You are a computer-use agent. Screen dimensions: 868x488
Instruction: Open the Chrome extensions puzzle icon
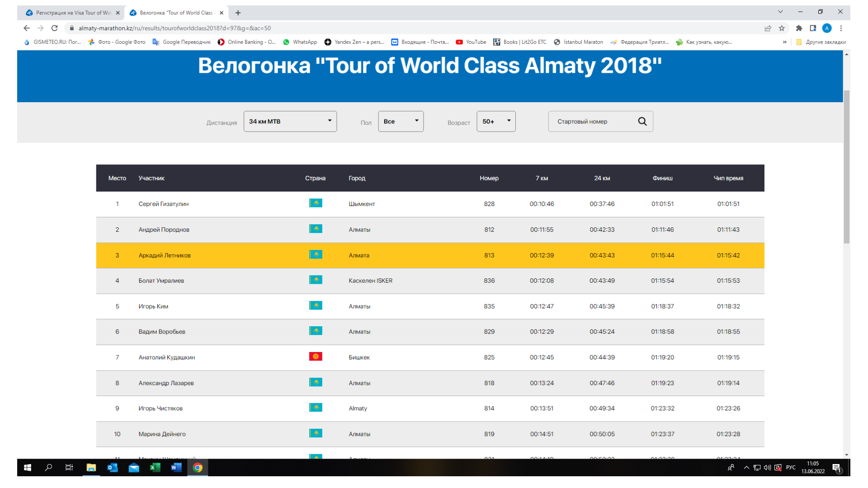(799, 28)
